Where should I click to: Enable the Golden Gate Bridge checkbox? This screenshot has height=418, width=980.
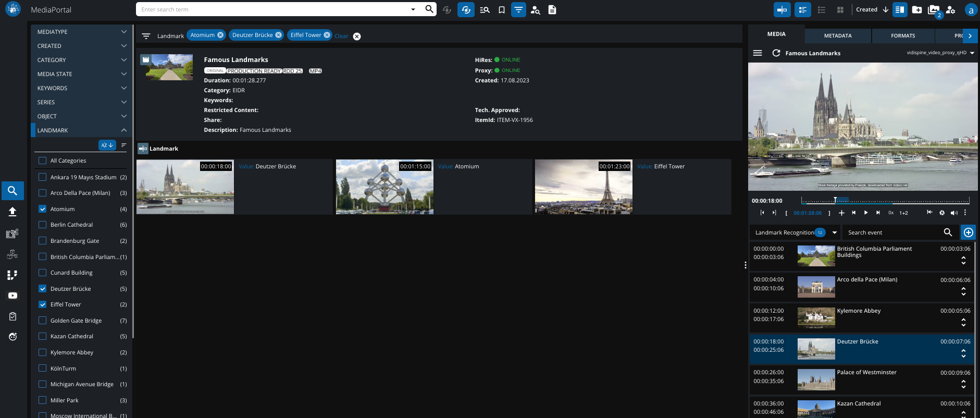43,321
